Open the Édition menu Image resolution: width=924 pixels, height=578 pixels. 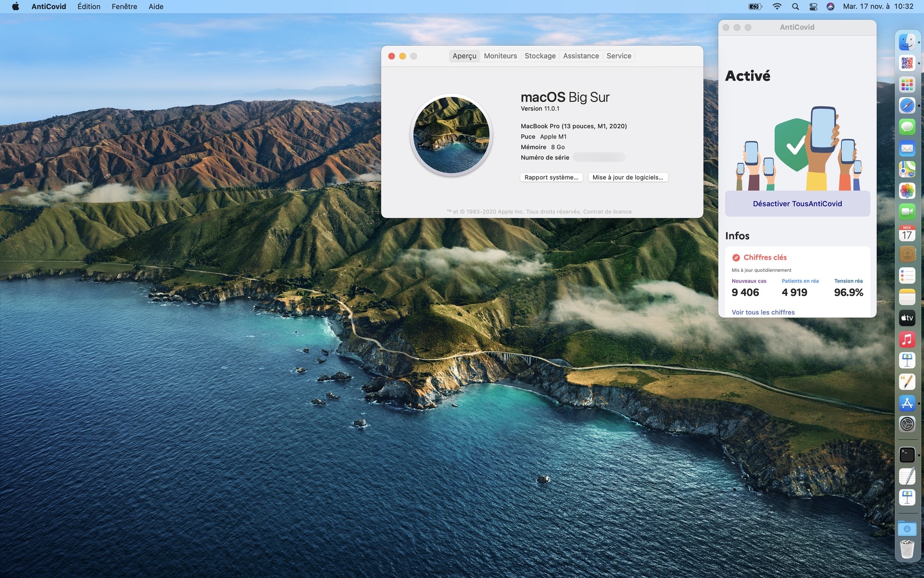pos(89,6)
